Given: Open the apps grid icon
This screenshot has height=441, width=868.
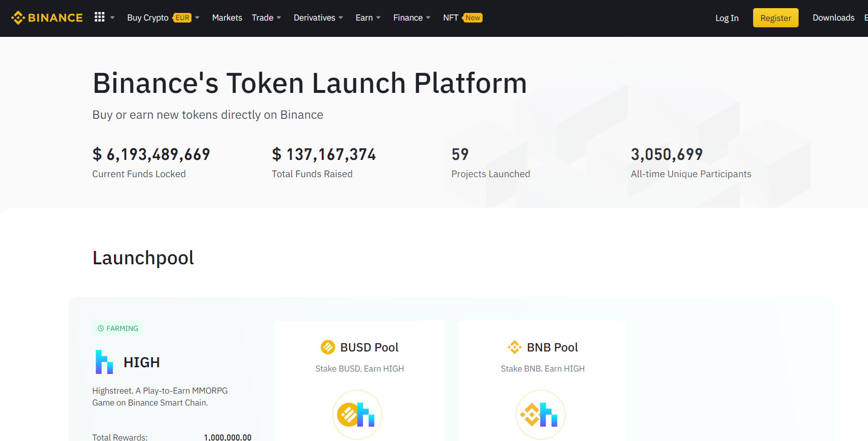Looking at the screenshot, I should point(100,17).
